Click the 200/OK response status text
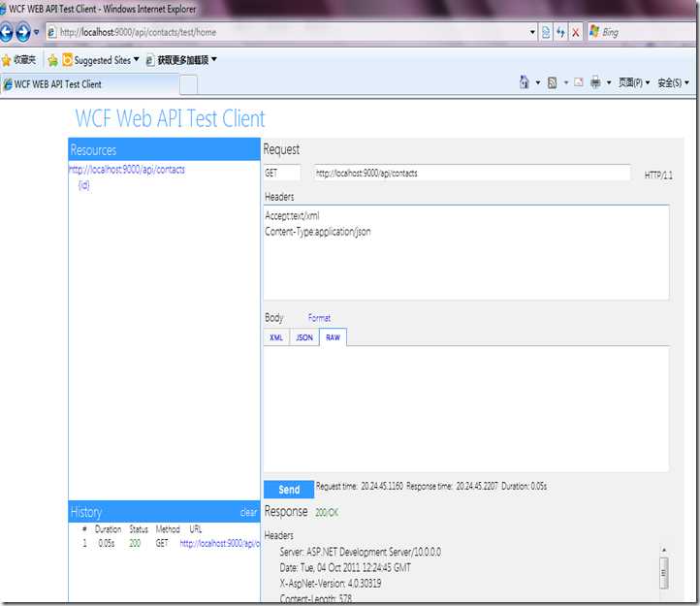The image size is (700, 606). 327,513
